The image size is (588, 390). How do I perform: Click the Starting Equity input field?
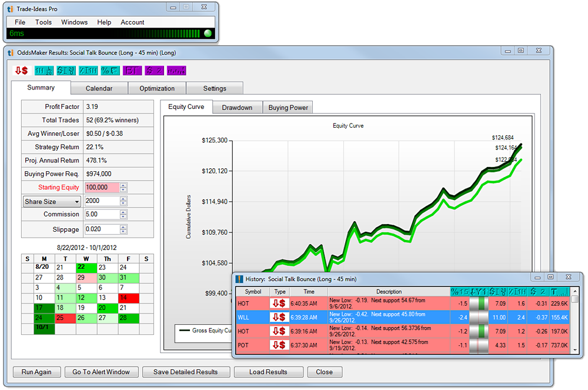click(102, 187)
